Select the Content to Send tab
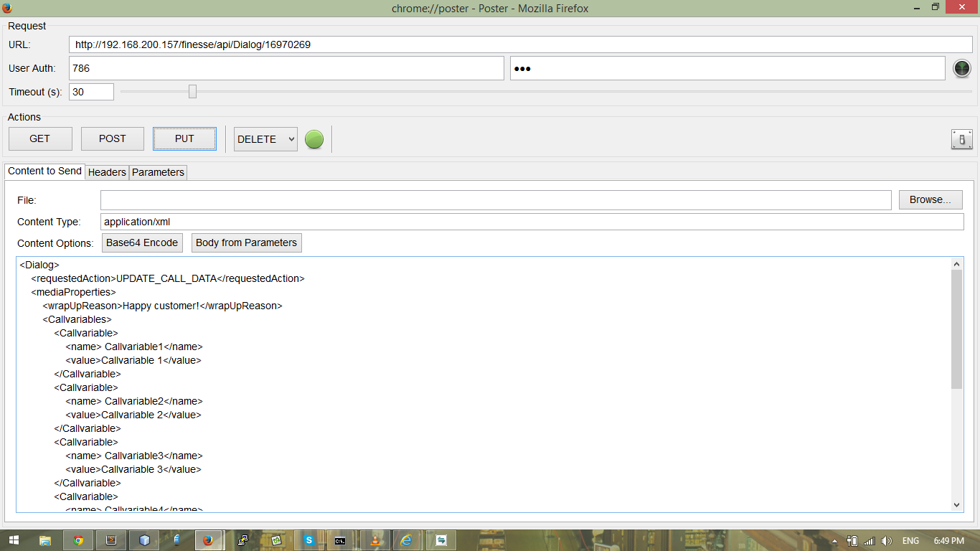This screenshot has height=551, width=980. coord(44,171)
